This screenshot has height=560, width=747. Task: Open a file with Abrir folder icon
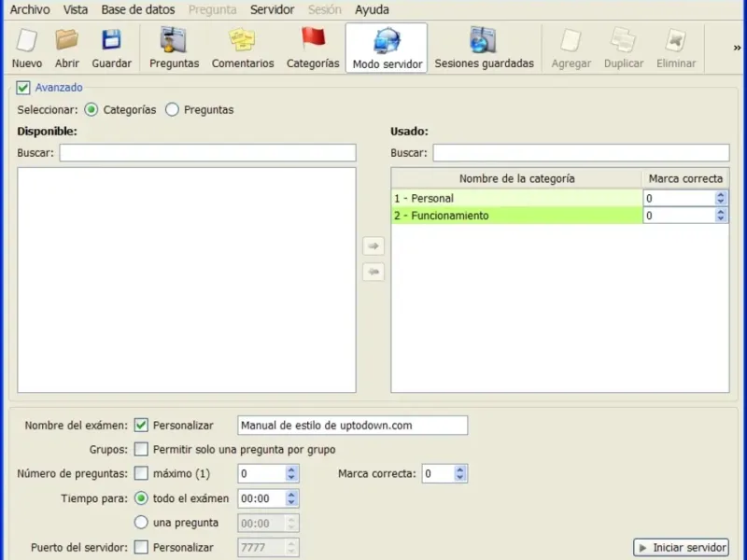pyautogui.click(x=66, y=48)
